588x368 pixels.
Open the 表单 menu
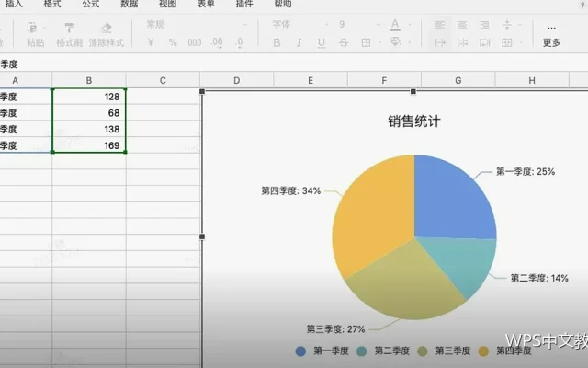206,4
